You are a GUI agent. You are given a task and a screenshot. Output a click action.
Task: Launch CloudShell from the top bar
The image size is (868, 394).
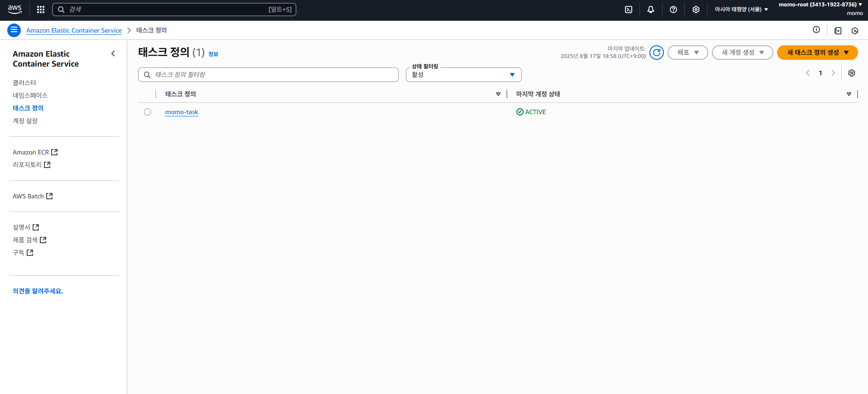pyautogui.click(x=629, y=10)
